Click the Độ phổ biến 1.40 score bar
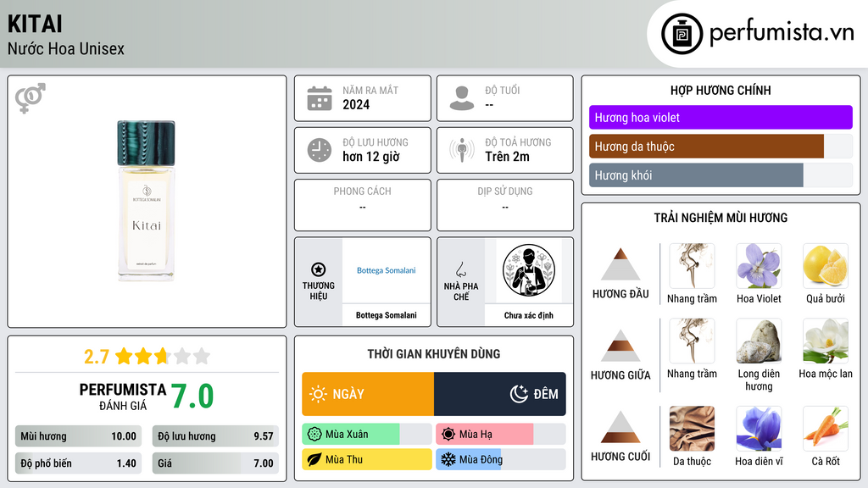This screenshot has height=488, width=868. pyautogui.click(x=78, y=463)
